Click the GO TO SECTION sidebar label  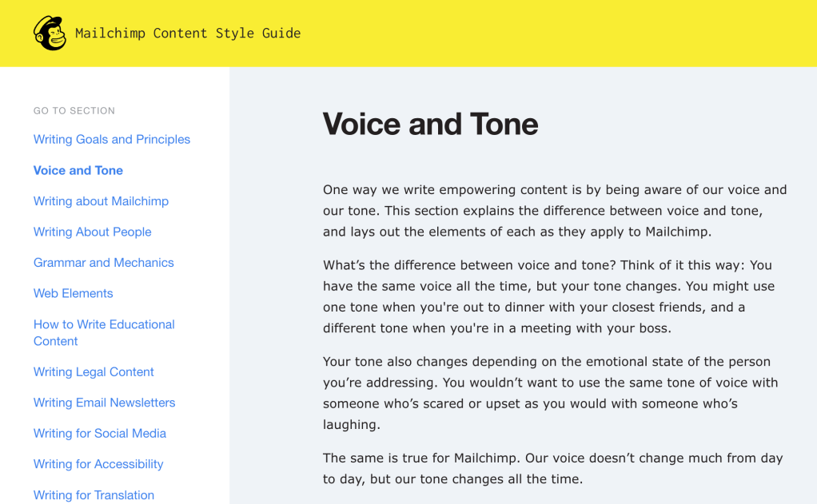pyautogui.click(x=74, y=111)
